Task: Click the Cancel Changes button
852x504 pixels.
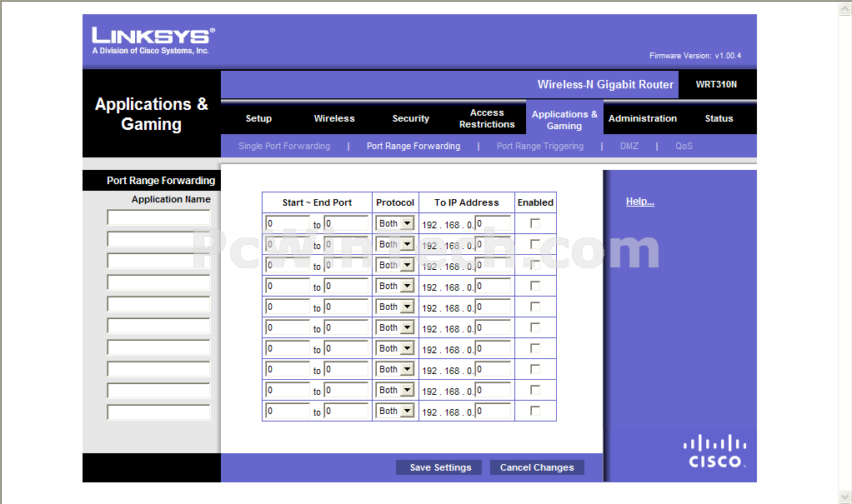Action: [537, 467]
